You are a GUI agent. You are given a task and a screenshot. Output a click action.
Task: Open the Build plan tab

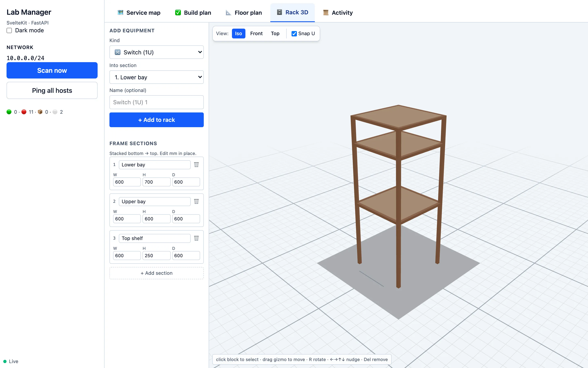[193, 12]
